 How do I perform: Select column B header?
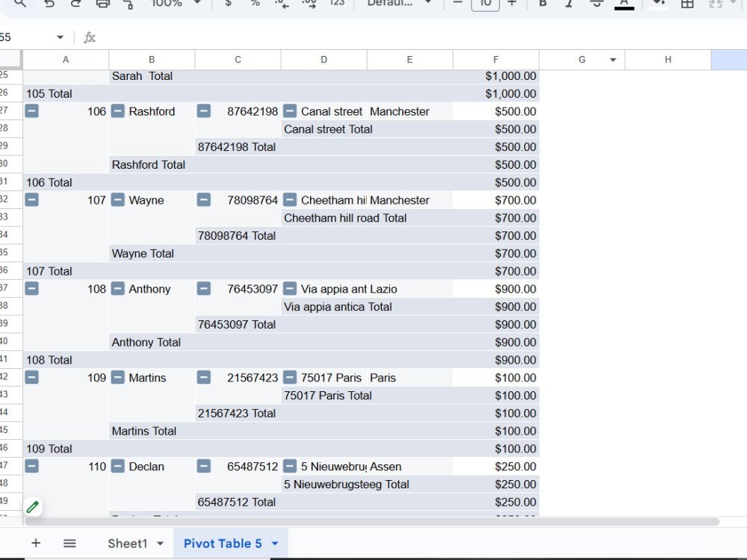coord(152,60)
